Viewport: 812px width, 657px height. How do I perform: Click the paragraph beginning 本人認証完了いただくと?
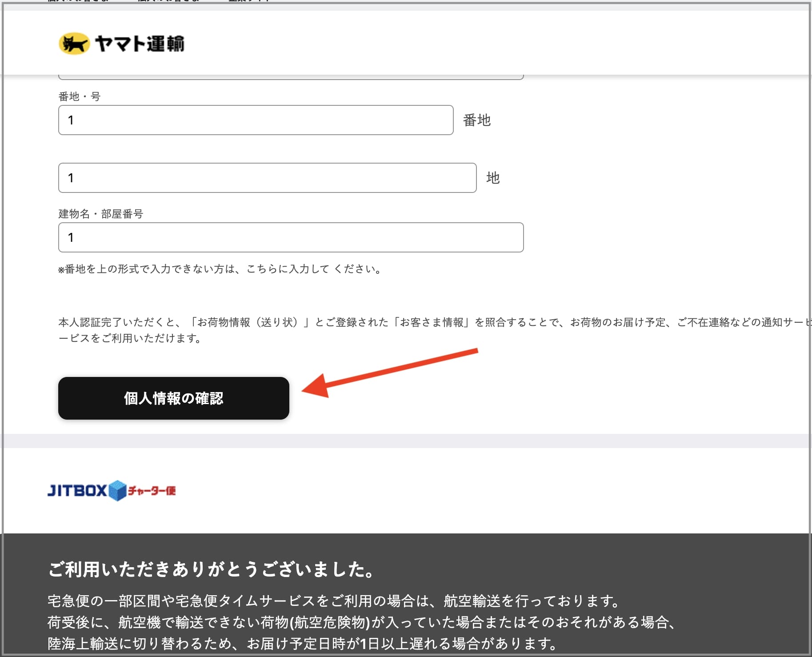(x=435, y=330)
